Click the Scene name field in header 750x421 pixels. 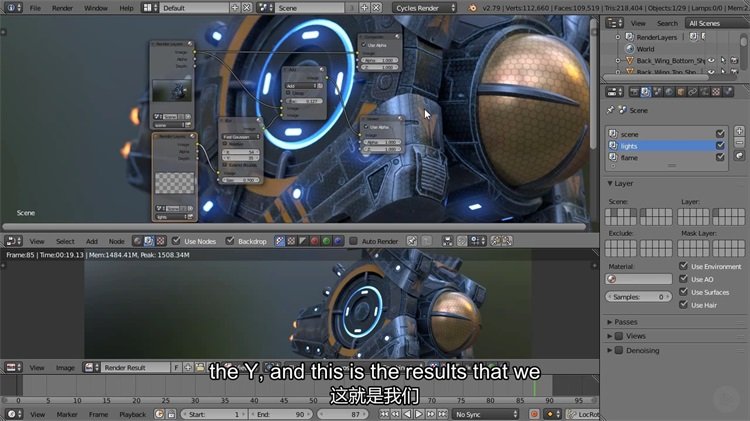310,8
